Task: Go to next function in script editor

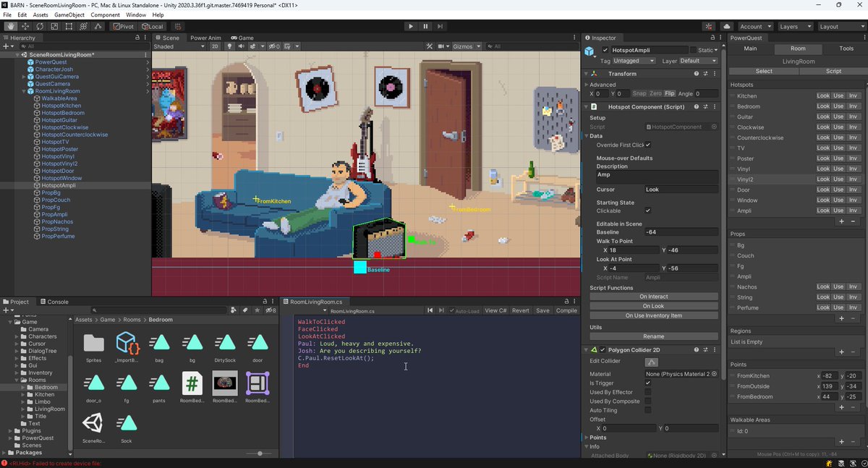Action: click(x=441, y=310)
